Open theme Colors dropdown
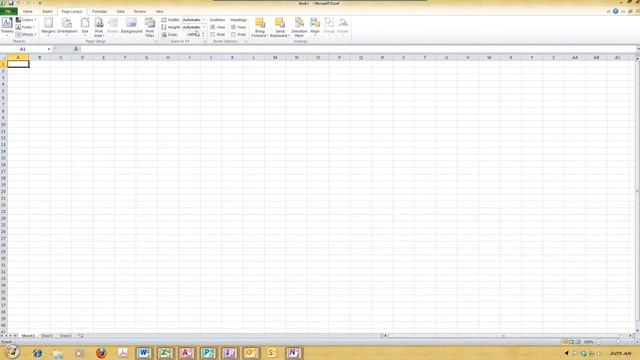Screen dimensions: 640x360 [x=26, y=20]
